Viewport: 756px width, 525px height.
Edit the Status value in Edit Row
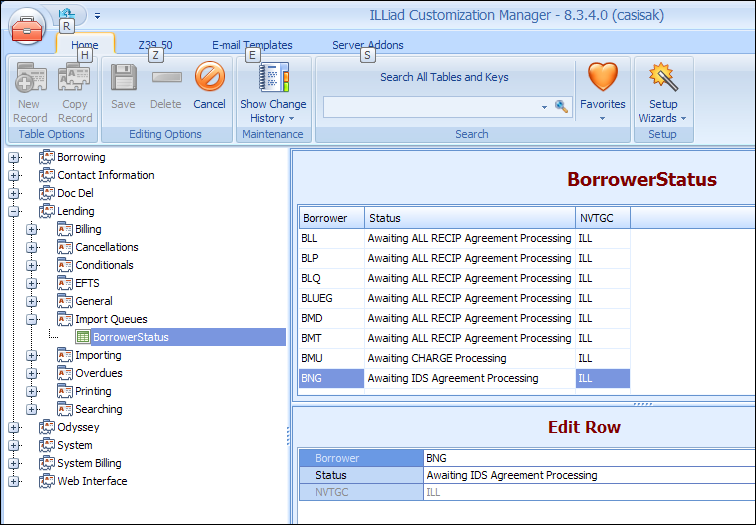589,475
